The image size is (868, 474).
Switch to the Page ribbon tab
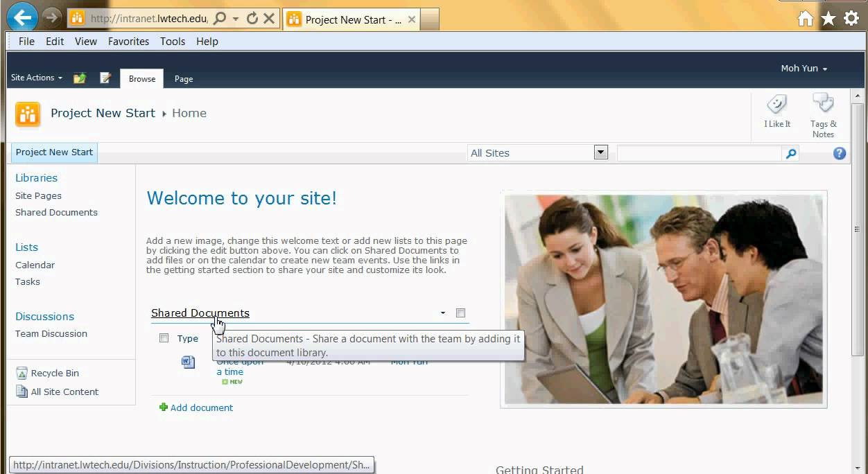point(184,78)
